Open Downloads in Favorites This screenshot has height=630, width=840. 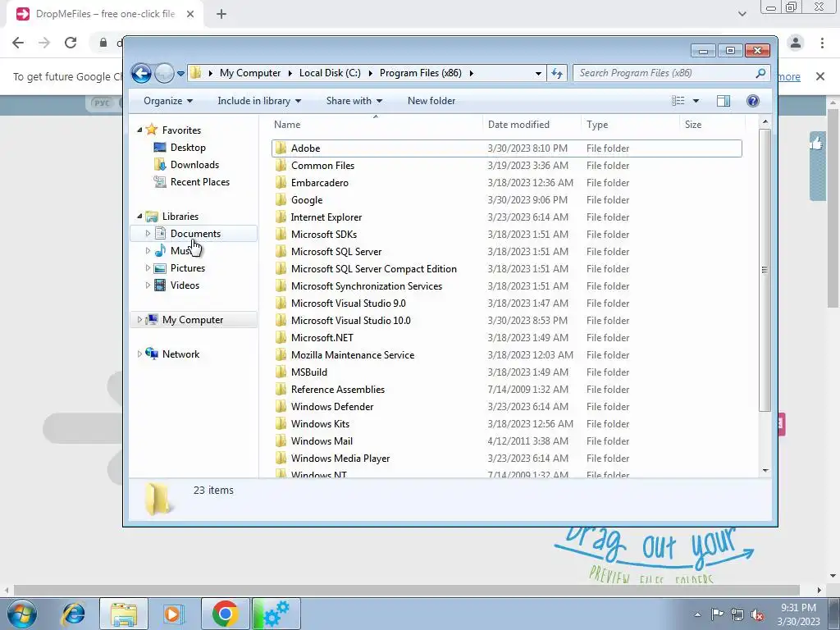[x=194, y=164]
